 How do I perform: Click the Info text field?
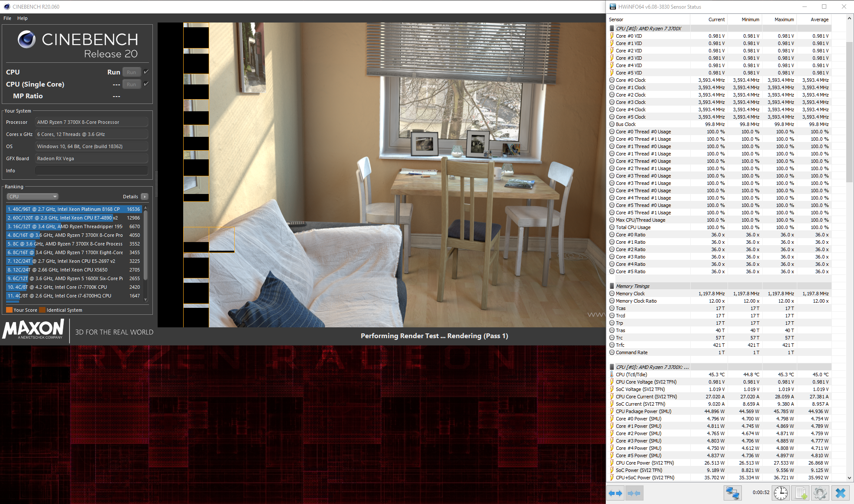[91, 171]
